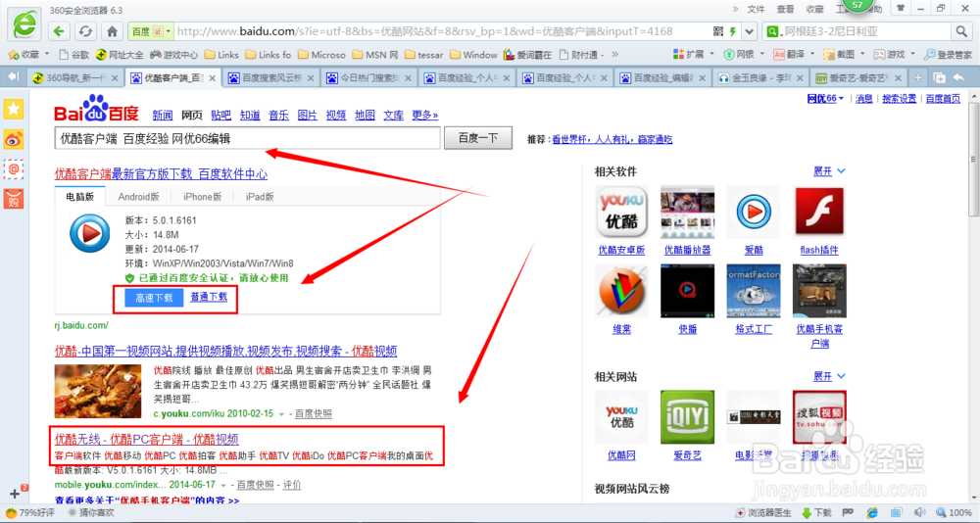Screen dimensions: 980x523
Task: Open the Weibo sidebar icon
Action: pyautogui.click(x=14, y=139)
